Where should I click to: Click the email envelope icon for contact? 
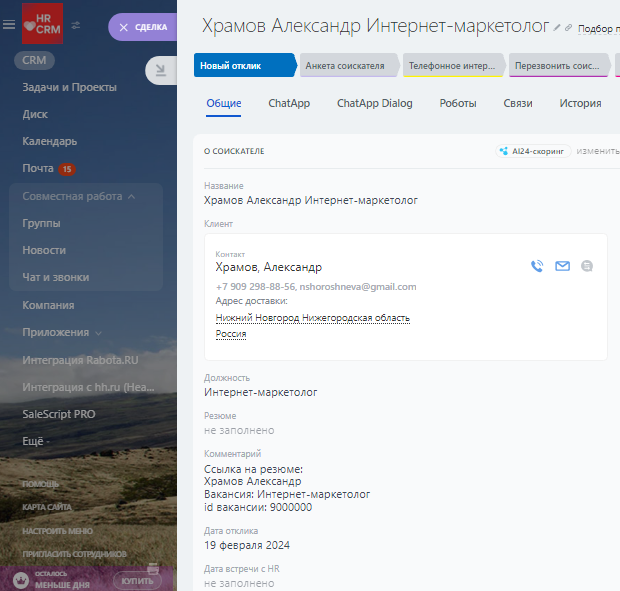(x=562, y=266)
